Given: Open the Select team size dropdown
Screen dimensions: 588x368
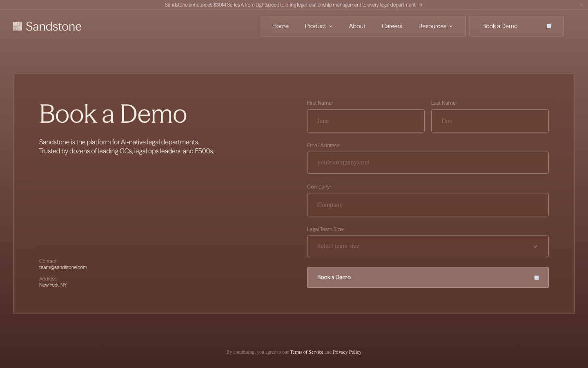Looking at the screenshot, I should tap(428, 246).
